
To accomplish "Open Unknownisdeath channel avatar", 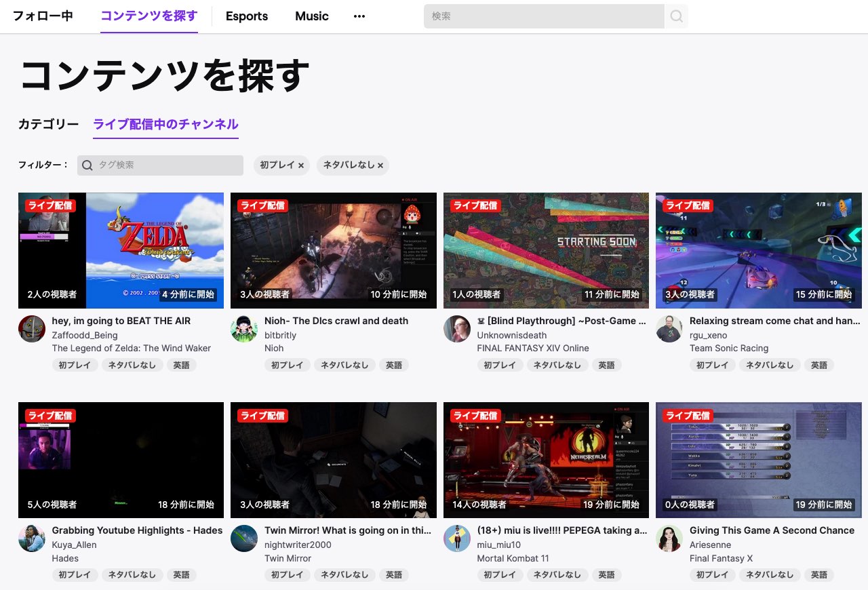I will coord(457,329).
